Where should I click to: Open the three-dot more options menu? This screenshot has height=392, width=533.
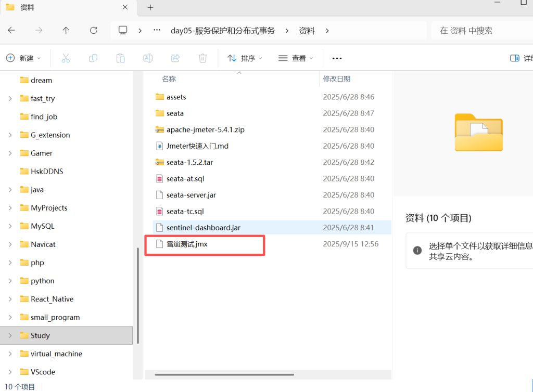pos(337,58)
